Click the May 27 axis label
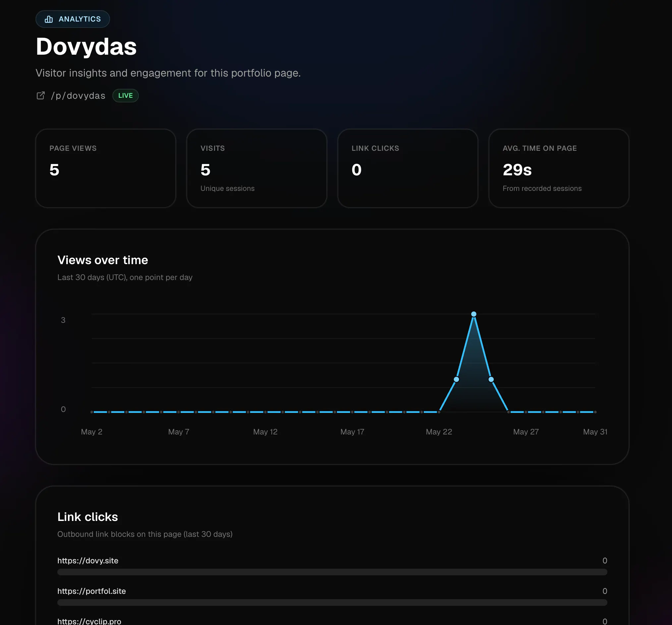This screenshot has width=672, height=625. point(526,432)
